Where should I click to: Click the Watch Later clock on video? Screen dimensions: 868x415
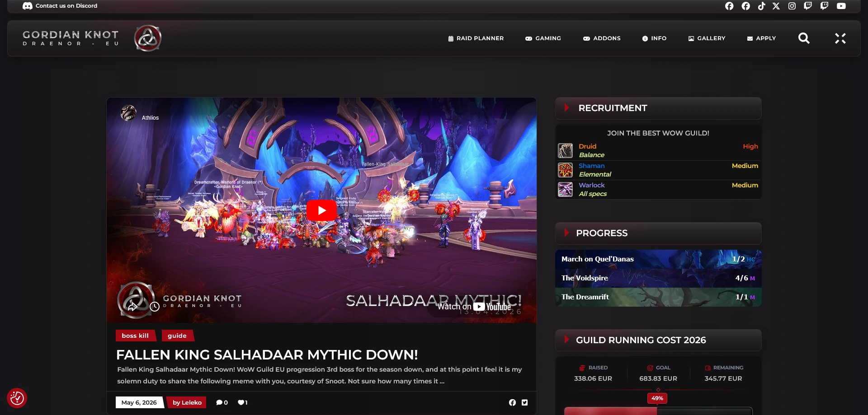tap(155, 307)
